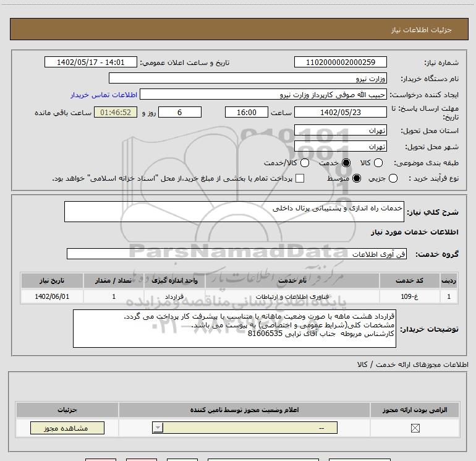Click the buyer organization field وزارت نیرو

248,79
